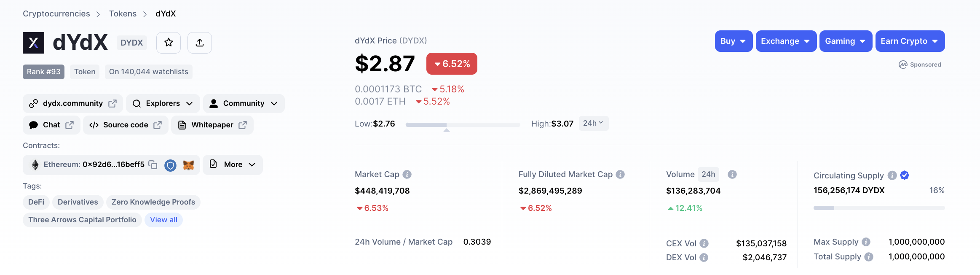Image resolution: width=980 pixels, height=275 pixels.
Task: Click the CEX Vol info icon
Action: 704,243
